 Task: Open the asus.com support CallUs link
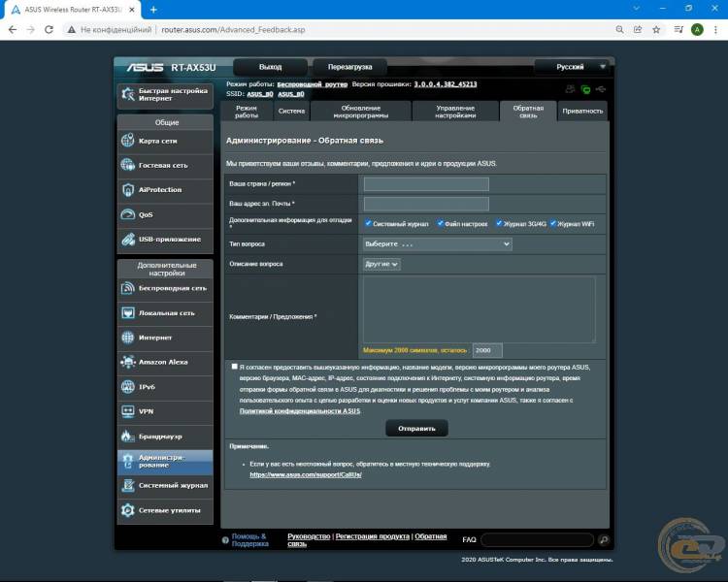pos(306,474)
